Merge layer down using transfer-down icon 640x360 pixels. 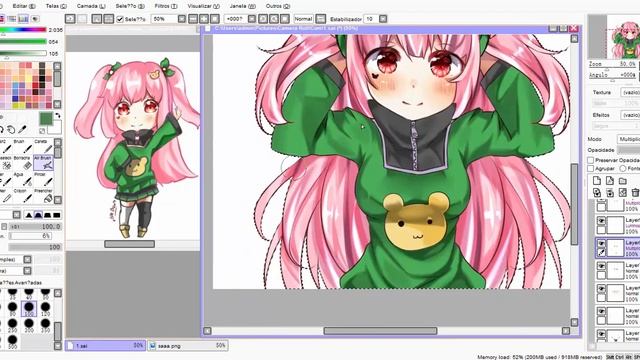(597, 192)
